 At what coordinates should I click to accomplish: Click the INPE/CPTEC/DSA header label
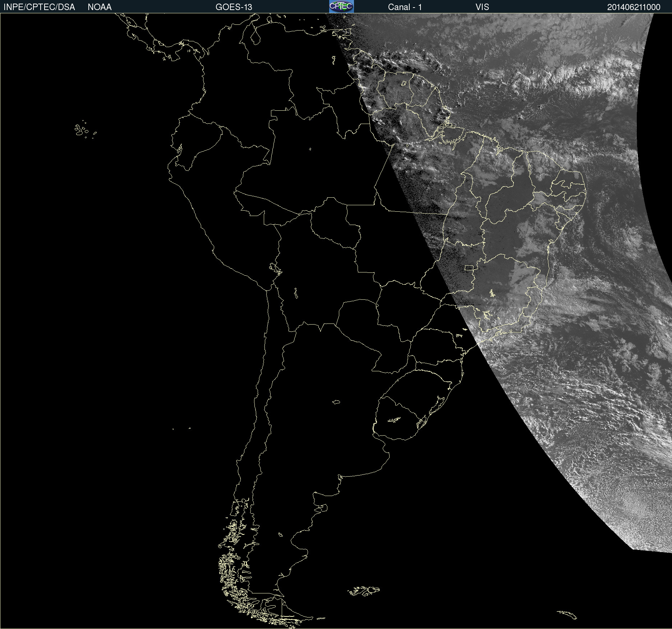tap(39, 7)
